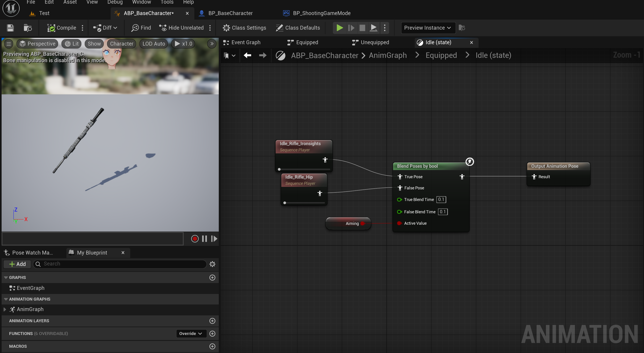This screenshot has width=644, height=353.
Task: Open Class Defaults
Action: coord(298,28)
